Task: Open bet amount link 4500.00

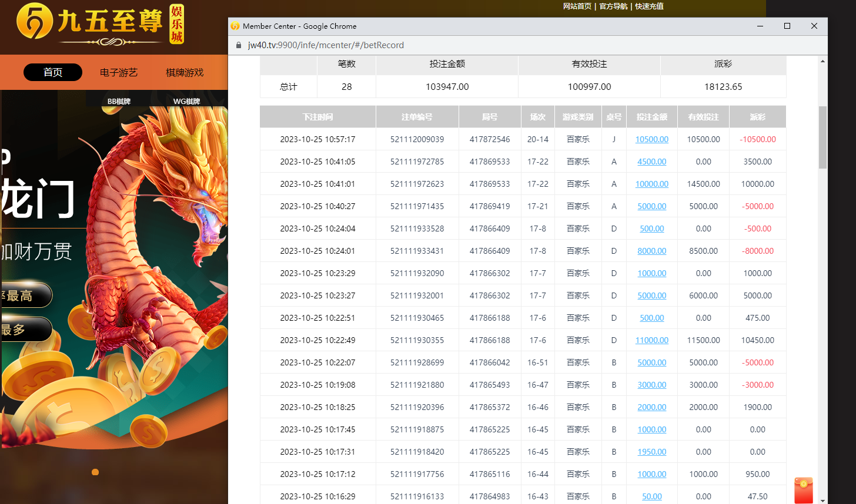Action: [652, 162]
